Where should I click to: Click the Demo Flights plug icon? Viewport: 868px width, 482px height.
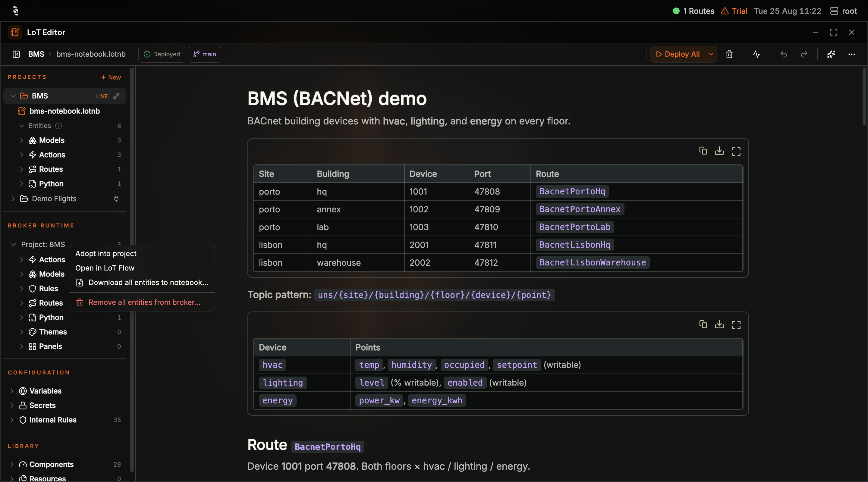tap(116, 199)
